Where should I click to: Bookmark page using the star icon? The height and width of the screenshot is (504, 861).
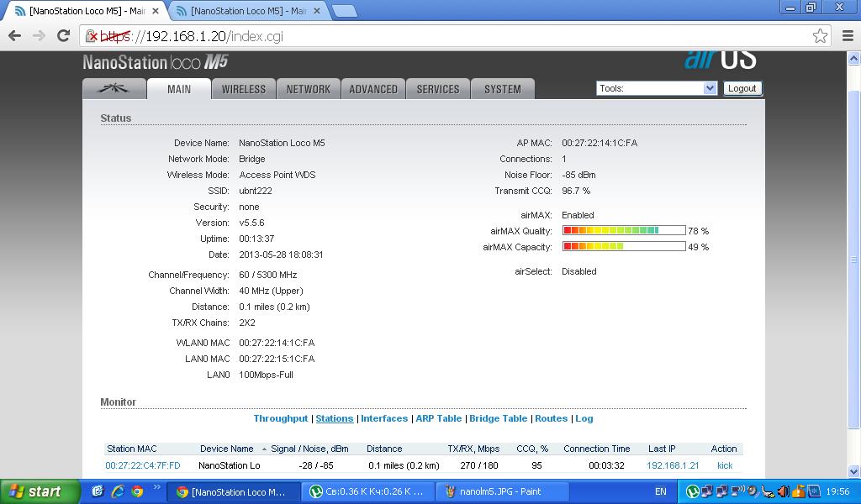pos(820,35)
